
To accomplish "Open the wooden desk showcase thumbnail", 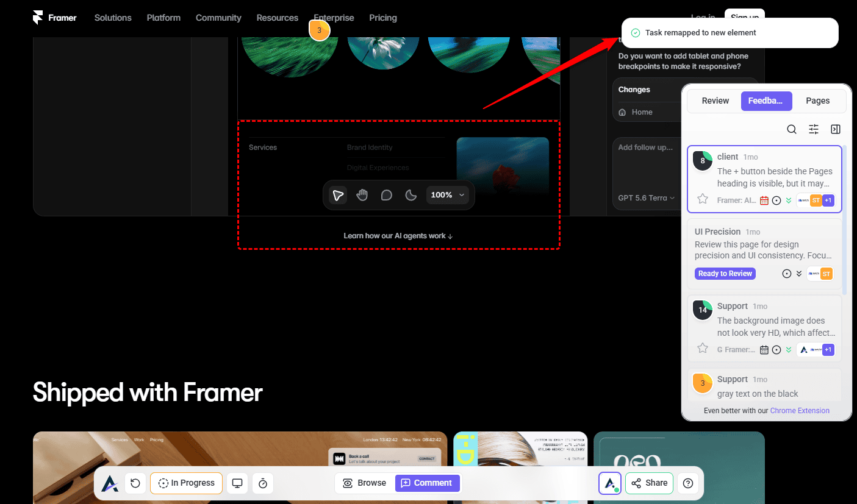I will pos(240,467).
